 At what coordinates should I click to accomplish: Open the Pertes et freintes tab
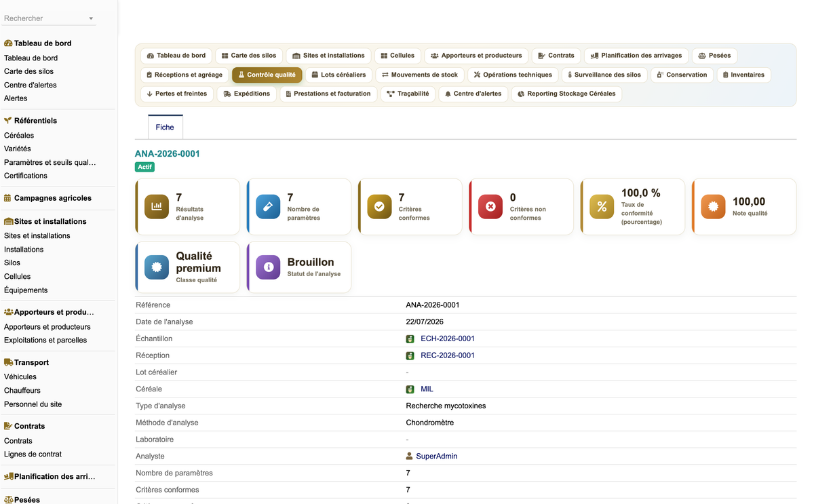tap(177, 94)
